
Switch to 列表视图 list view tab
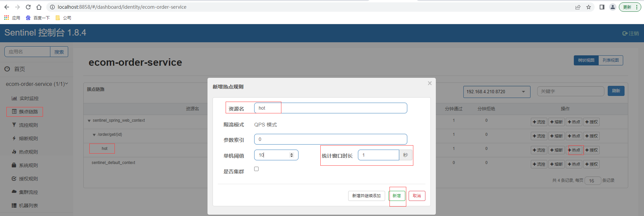(610, 60)
